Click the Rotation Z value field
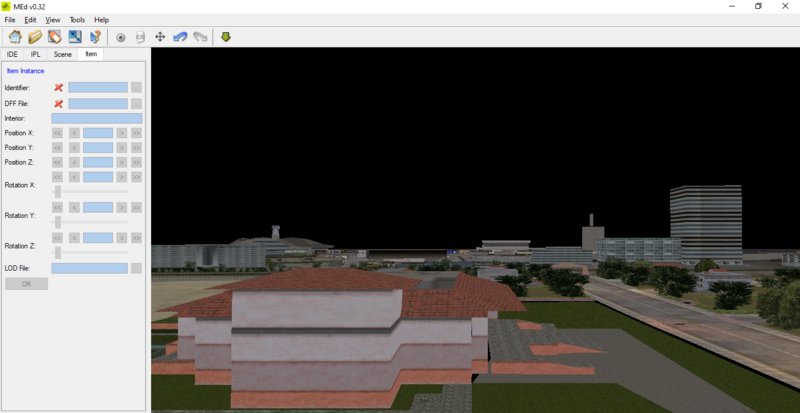 (98, 238)
